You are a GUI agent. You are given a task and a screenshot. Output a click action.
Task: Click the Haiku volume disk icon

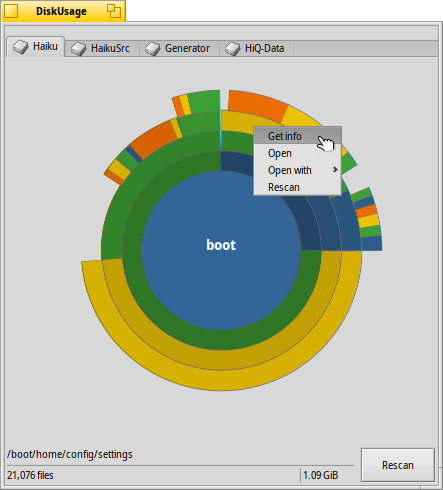click(x=21, y=47)
